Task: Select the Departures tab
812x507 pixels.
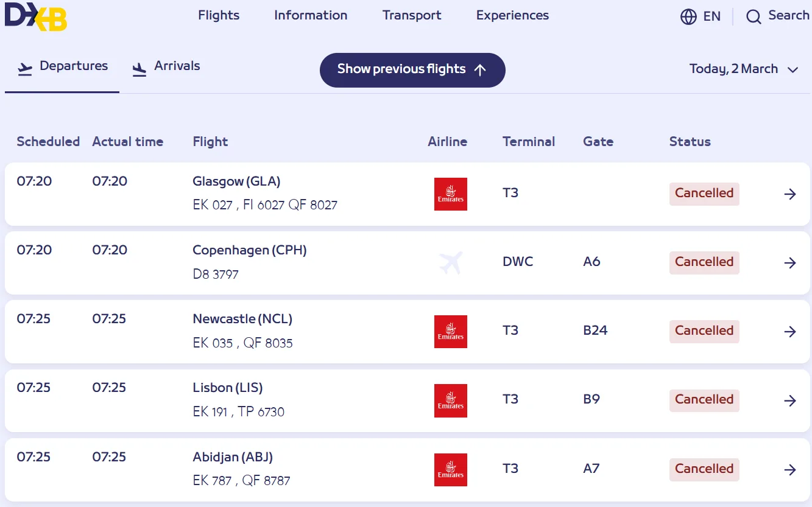Action: (x=62, y=66)
